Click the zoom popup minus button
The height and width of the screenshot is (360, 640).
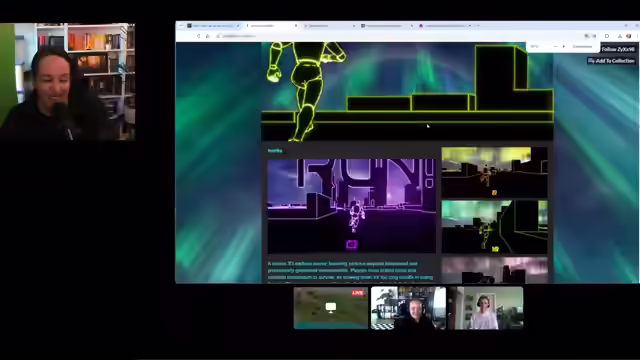tap(555, 47)
